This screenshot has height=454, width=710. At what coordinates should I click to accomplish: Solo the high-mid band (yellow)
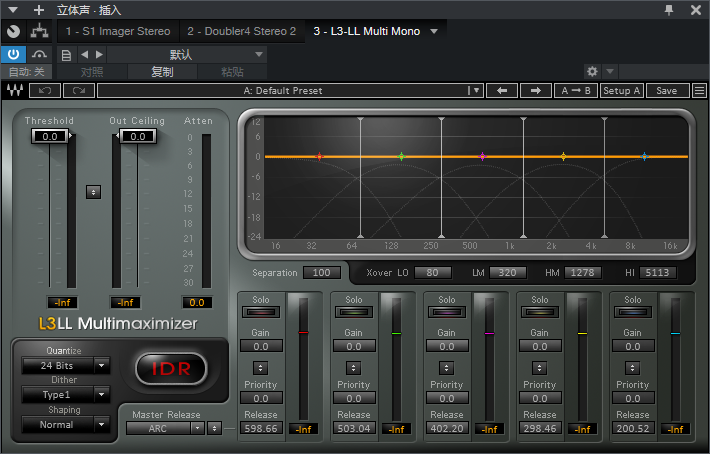click(x=540, y=312)
